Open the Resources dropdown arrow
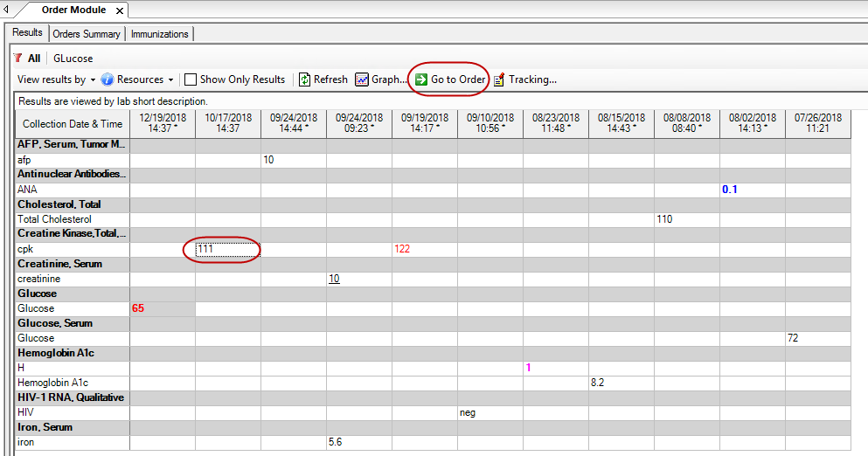This screenshot has height=456, width=868. [x=171, y=79]
